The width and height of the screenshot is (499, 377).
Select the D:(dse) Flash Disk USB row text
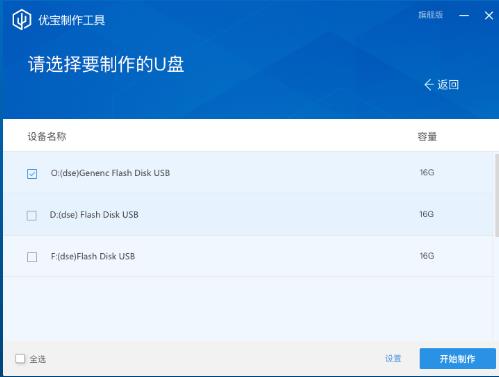[94, 215]
